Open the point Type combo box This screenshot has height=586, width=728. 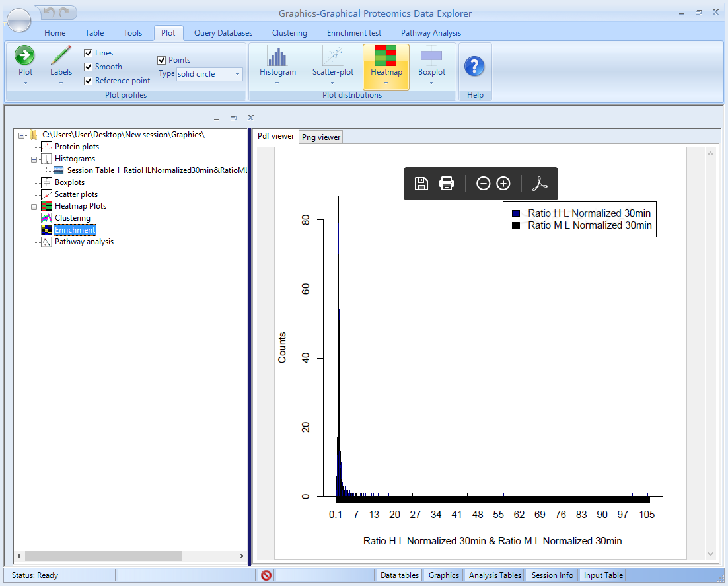[209, 74]
